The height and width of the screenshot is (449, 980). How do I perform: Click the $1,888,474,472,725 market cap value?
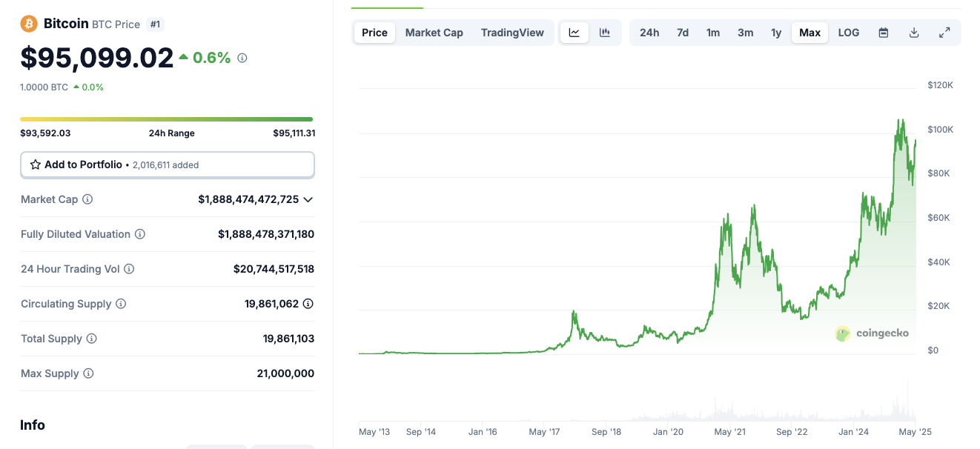click(x=248, y=199)
